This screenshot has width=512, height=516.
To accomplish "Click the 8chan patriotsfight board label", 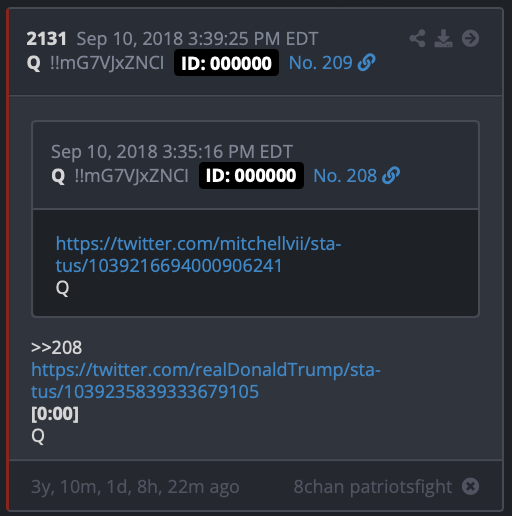I will (x=373, y=487).
